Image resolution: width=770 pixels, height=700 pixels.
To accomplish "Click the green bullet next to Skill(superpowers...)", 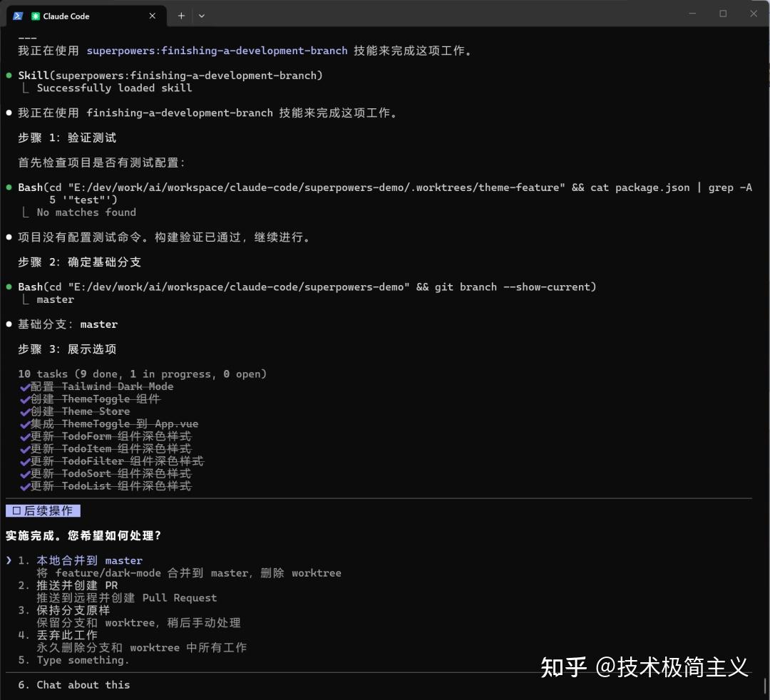I will coord(9,76).
